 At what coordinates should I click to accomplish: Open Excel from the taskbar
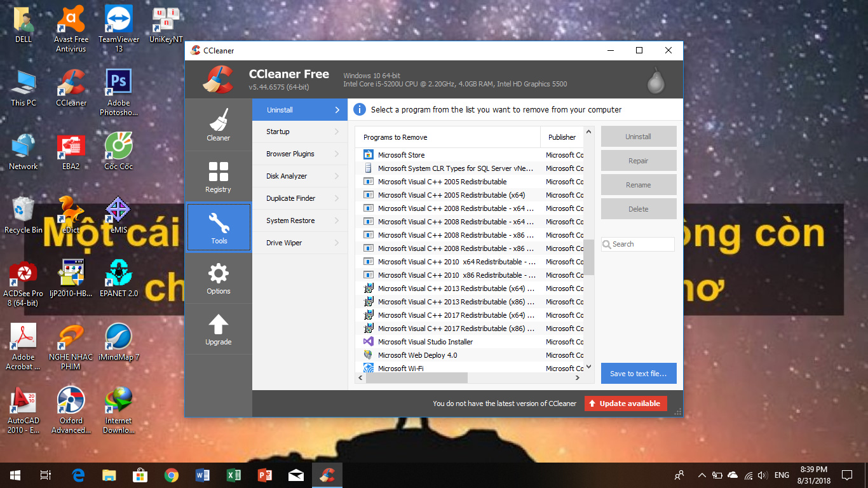[x=233, y=475]
